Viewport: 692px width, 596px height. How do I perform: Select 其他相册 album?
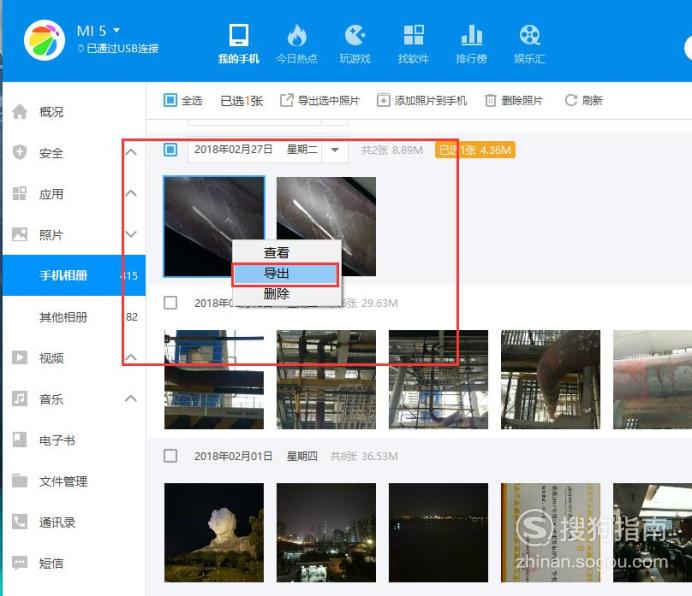click(x=74, y=317)
